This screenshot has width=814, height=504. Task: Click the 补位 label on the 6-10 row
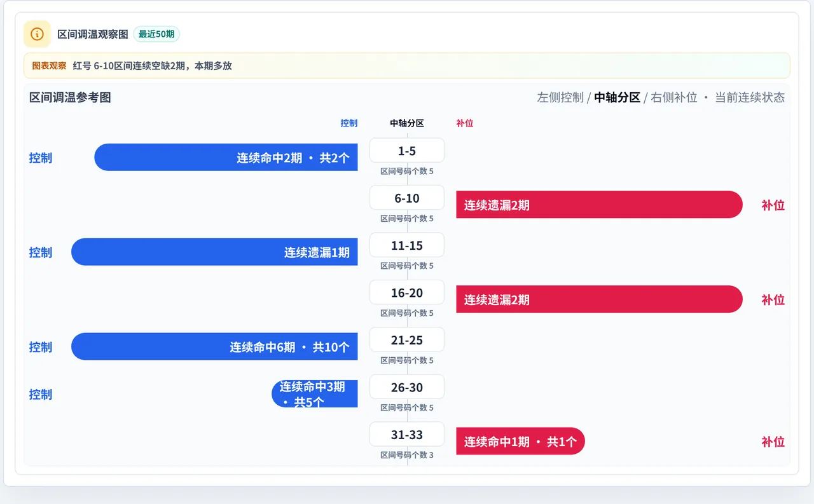click(x=773, y=205)
